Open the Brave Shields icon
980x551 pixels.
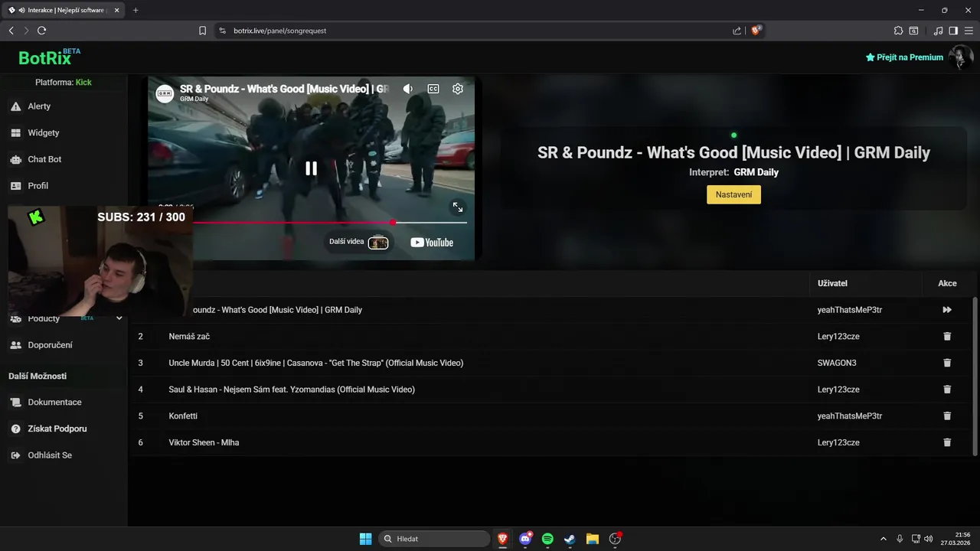click(x=756, y=31)
